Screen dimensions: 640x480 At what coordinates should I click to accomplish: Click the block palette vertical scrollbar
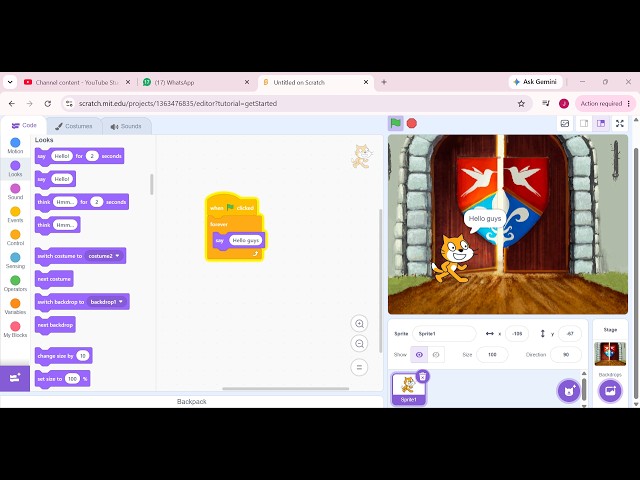pyautogui.click(x=152, y=184)
